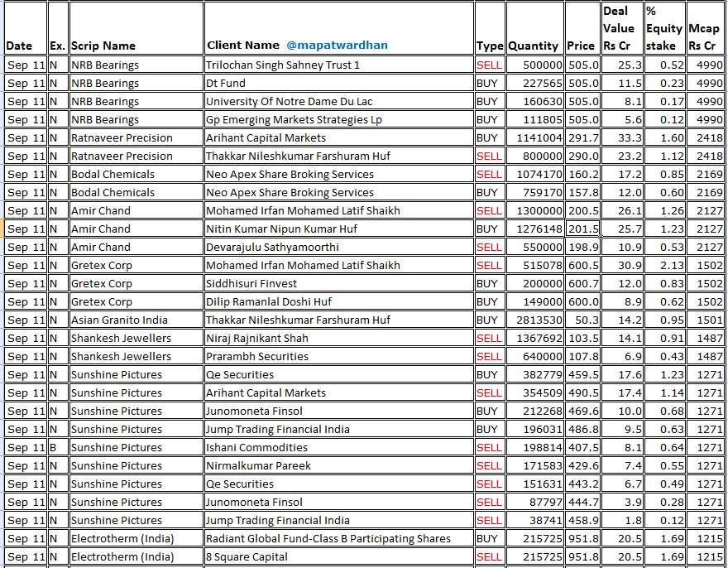Image resolution: width=728 pixels, height=568 pixels.
Task: Click price cell 407.5
Action: pyautogui.click(x=582, y=447)
